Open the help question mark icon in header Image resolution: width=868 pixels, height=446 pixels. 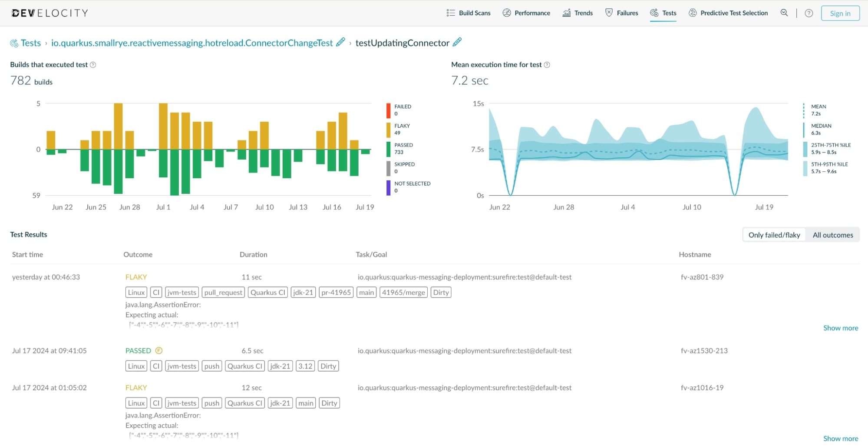click(809, 13)
